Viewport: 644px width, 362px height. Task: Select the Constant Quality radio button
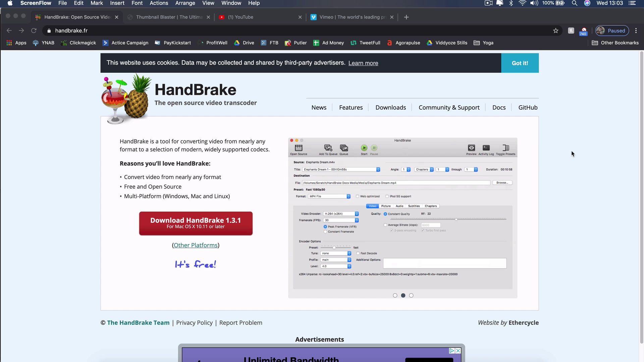coord(385,214)
